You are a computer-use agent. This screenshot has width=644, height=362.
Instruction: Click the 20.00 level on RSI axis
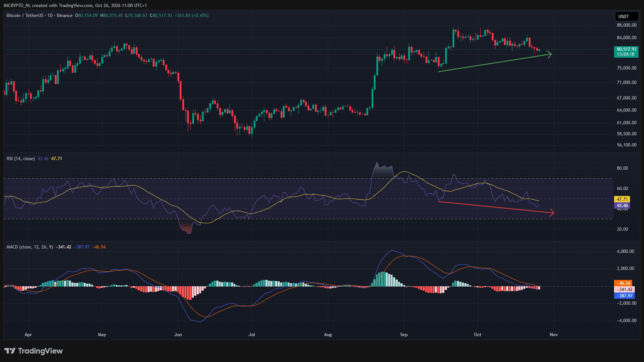tap(623, 229)
